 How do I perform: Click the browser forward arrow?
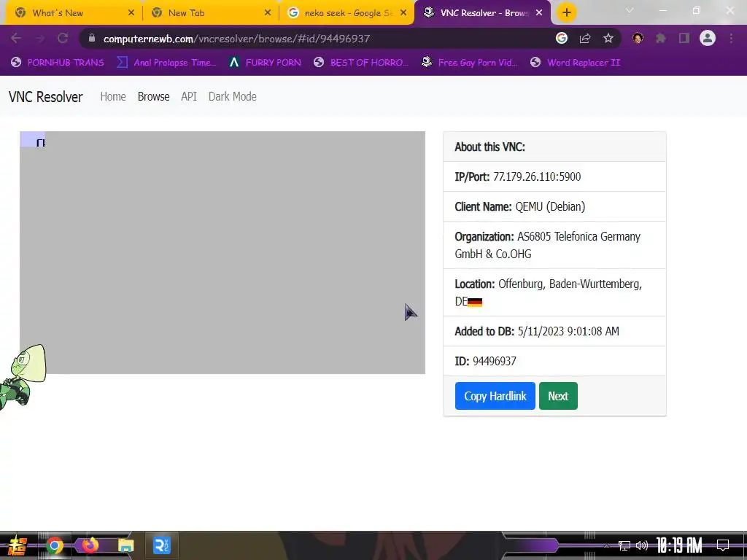point(40,38)
